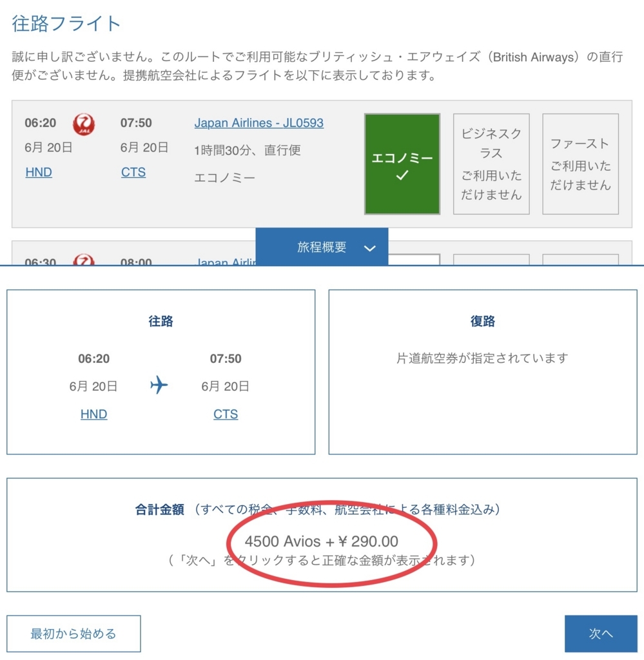Click the CTS arrival airport link on the flight
This screenshot has height=660, width=644.
[133, 172]
